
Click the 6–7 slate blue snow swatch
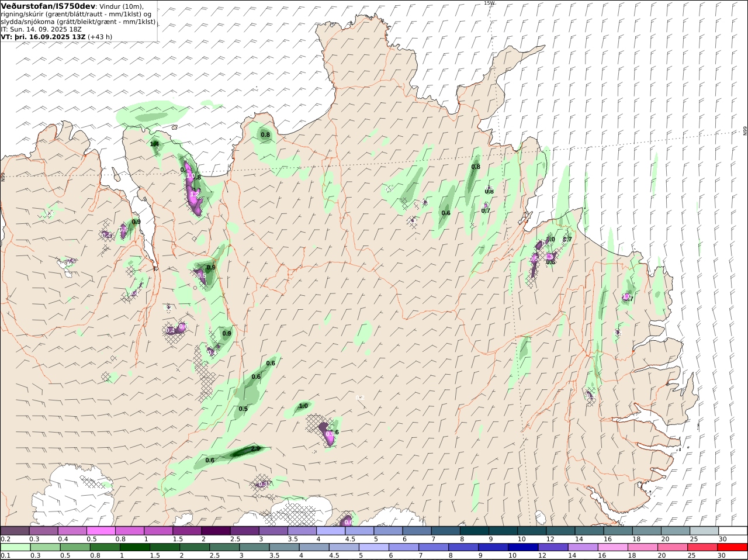pos(417,531)
